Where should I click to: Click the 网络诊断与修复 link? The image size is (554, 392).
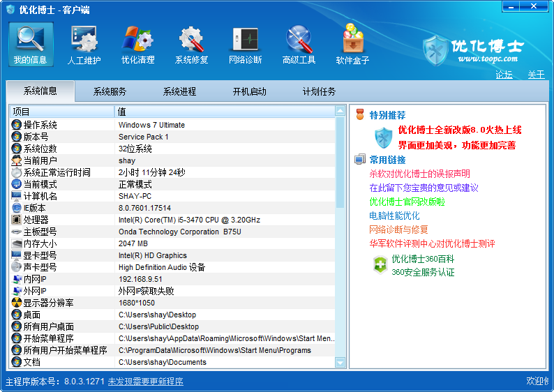click(398, 229)
